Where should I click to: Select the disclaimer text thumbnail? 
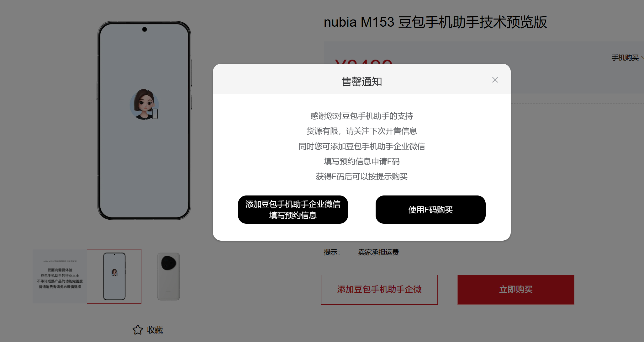click(x=60, y=276)
